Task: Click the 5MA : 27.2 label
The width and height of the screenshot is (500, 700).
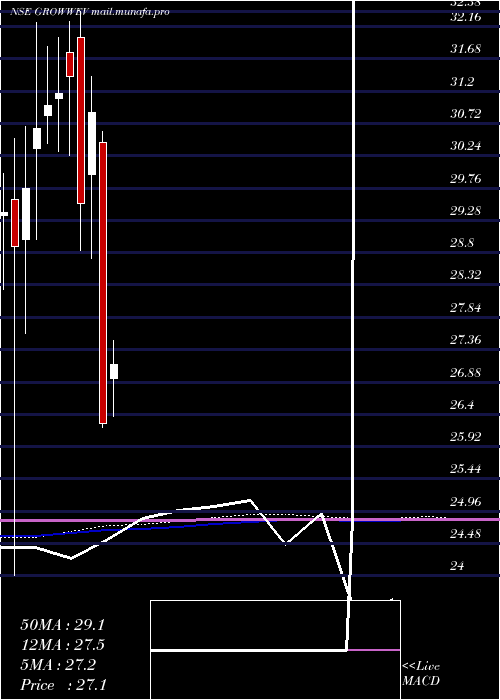Action: tap(58, 665)
